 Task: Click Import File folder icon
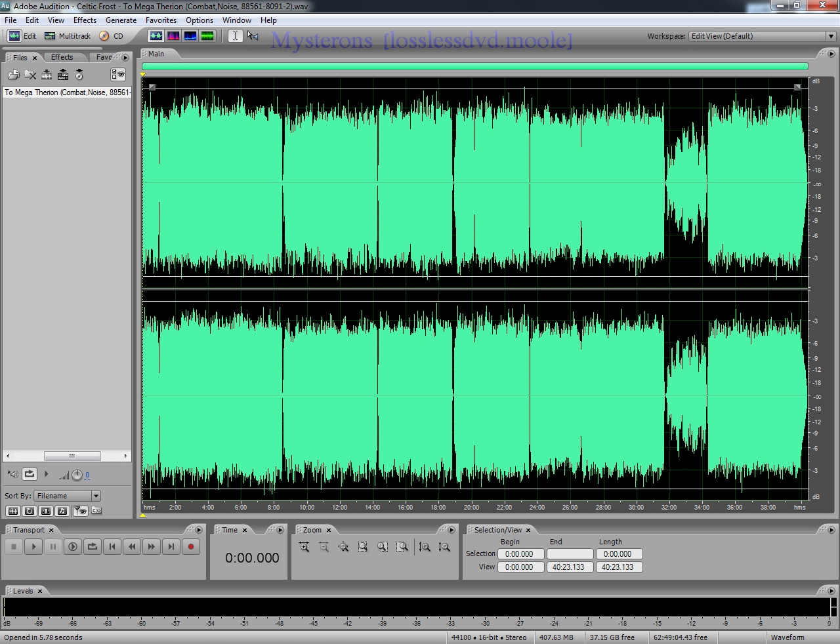point(13,75)
